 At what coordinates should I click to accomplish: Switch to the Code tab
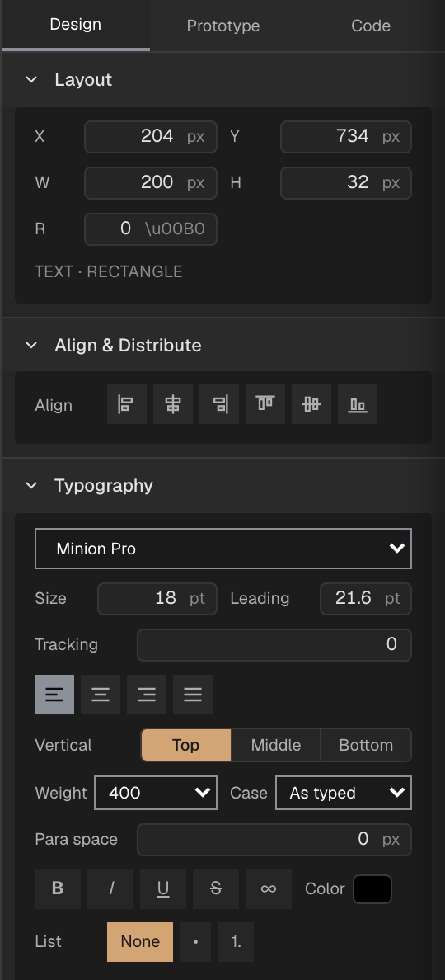click(x=371, y=26)
